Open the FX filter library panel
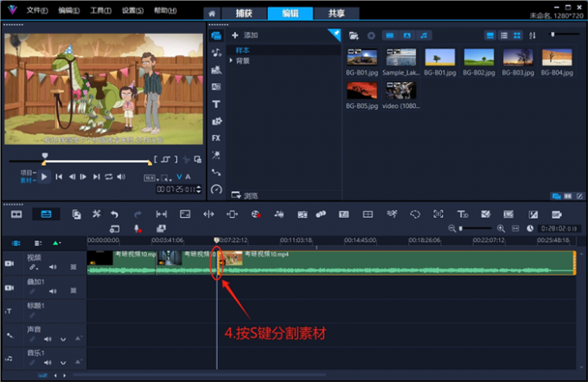Screen dimensions: 588x382 pos(216,138)
